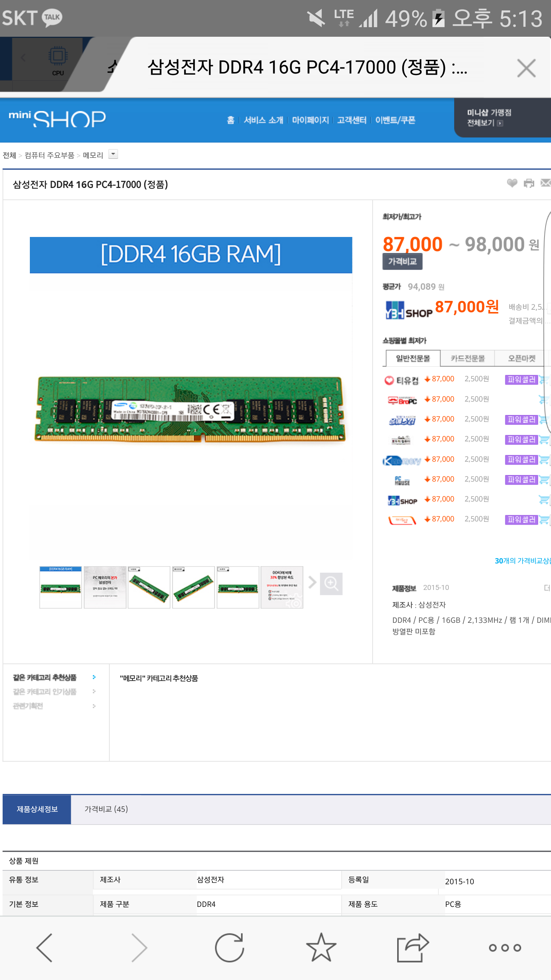Open 이벤트/쿠폰 menu item
Screen dimensions: 551x980
(395, 120)
